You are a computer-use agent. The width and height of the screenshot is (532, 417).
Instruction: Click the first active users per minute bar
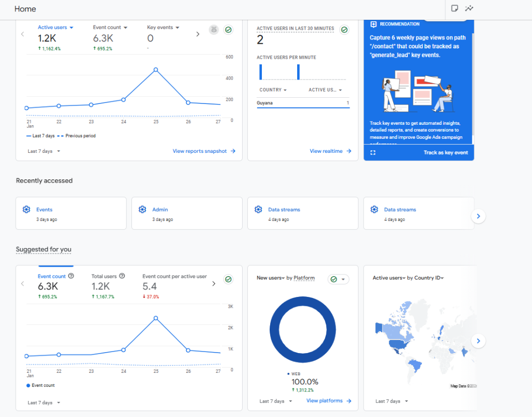[261, 72]
